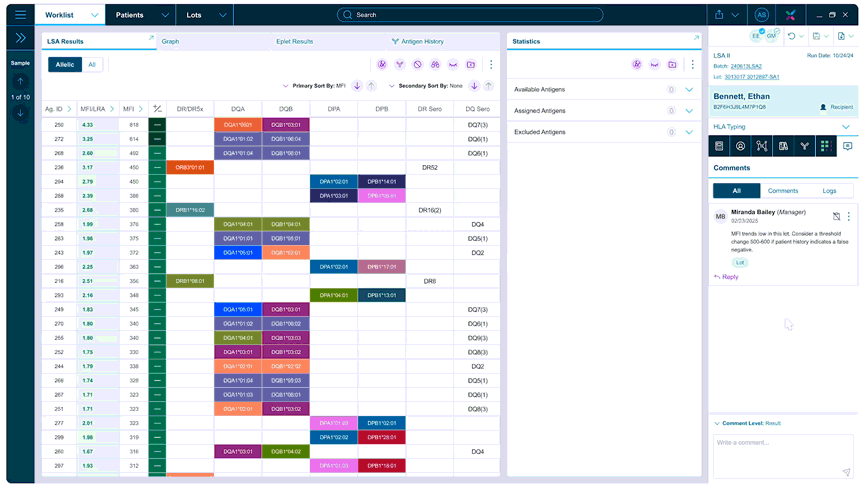Click the colorful X app logo

[x=791, y=15]
